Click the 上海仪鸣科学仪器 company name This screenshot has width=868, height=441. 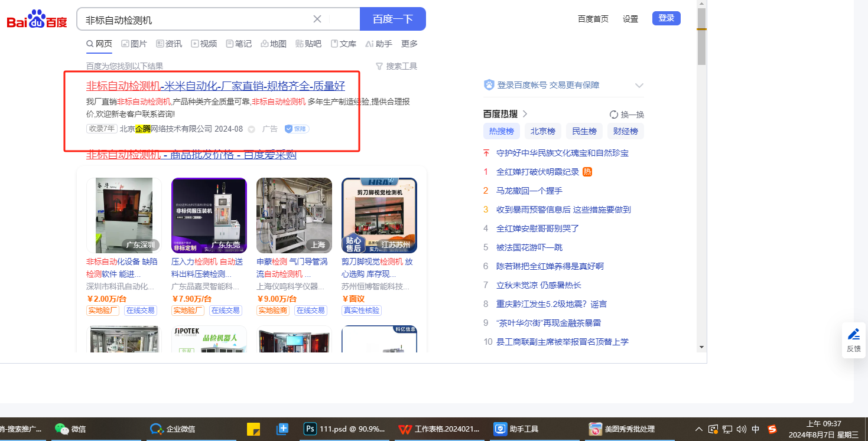point(291,286)
